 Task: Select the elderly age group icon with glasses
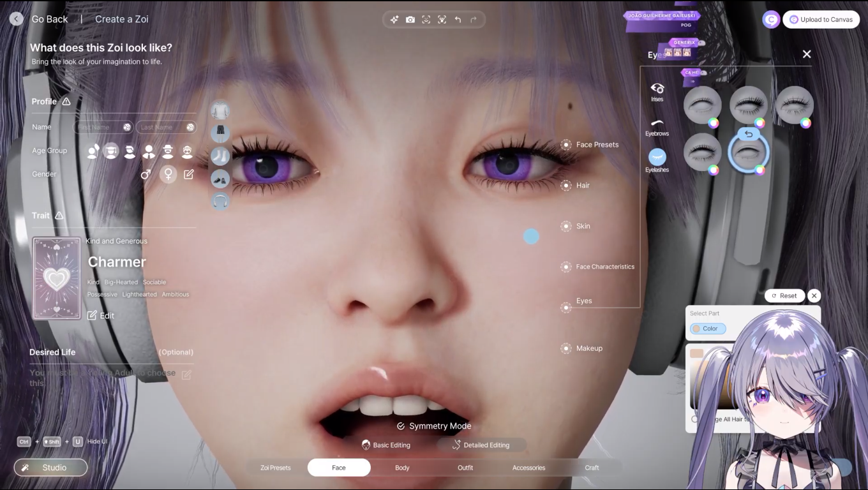[187, 151]
